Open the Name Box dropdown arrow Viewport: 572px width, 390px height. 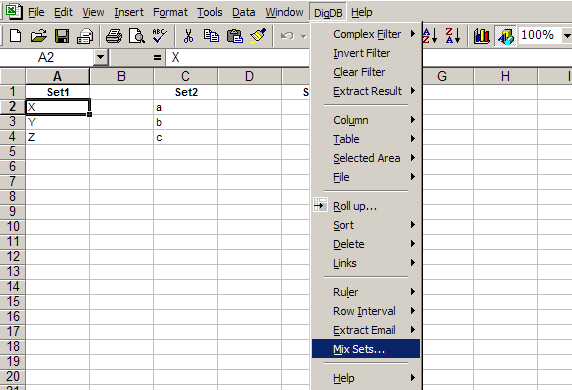tap(100, 57)
